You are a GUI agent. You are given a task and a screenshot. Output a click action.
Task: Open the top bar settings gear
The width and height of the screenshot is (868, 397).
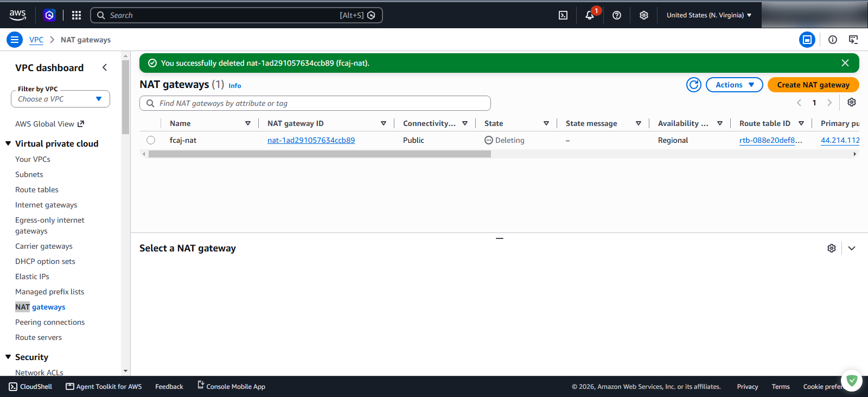(644, 15)
